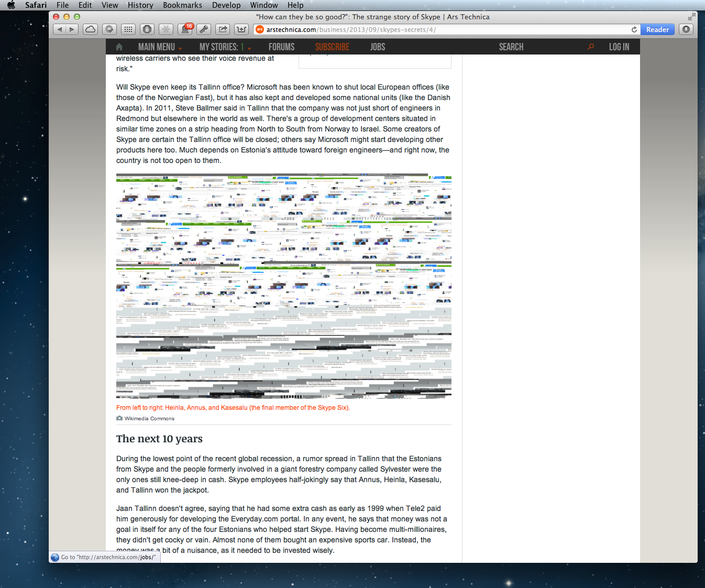The height and width of the screenshot is (588, 705).
Task: Click the toolbar extension next to Share
Action: tap(241, 29)
